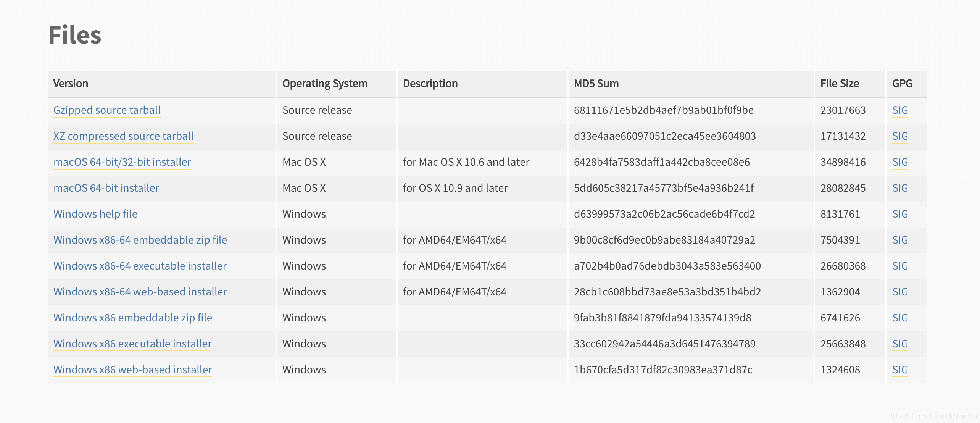Image resolution: width=980 pixels, height=423 pixels.
Task: Select MD5 sum 33cc602942a54446a3d6451476394789
Action: tap(665, 344)
